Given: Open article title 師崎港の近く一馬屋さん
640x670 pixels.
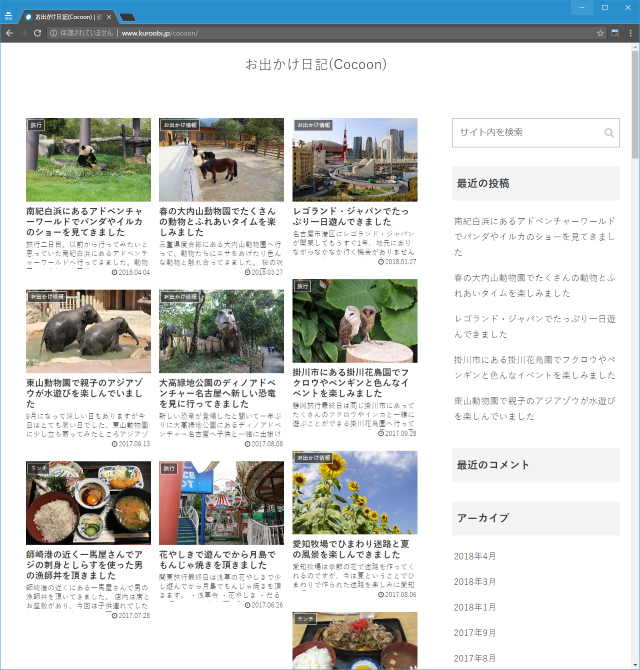Looking at the screenshot, I should (x=85, y=565).
